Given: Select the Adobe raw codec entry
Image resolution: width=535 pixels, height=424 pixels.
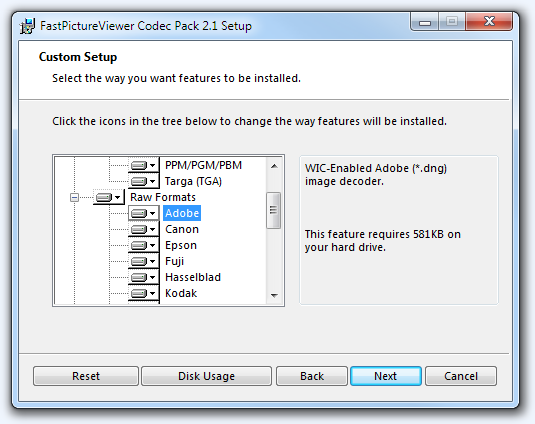Looking at the screenshot, I should [x=182, y=213].
